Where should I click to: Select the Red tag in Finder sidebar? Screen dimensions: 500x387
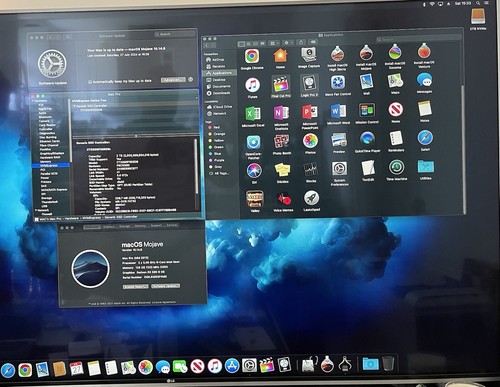(x=216, y=127)
